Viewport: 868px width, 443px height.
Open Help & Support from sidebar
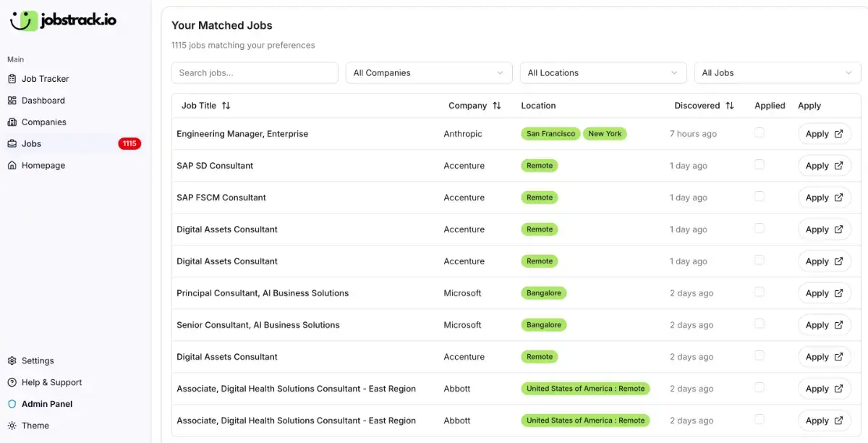pos(75,383)
